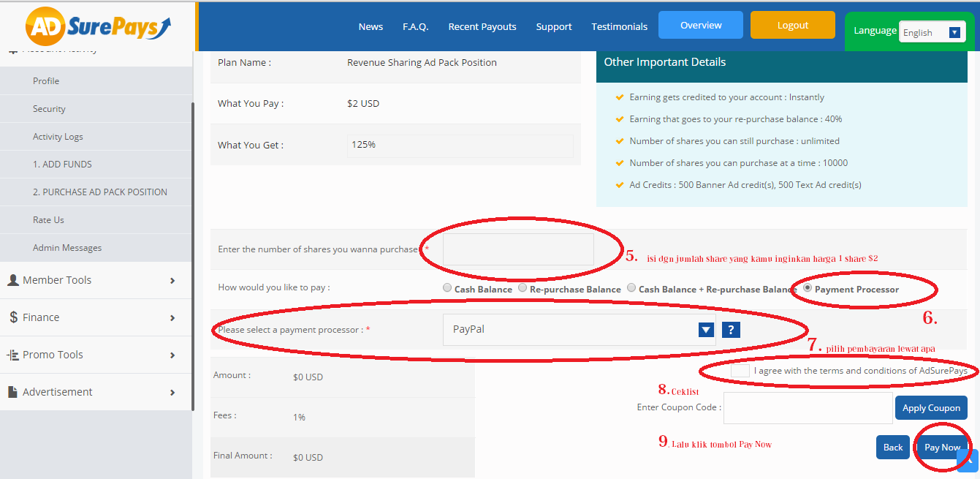Select Payment Processor radio button

point(808,288)
